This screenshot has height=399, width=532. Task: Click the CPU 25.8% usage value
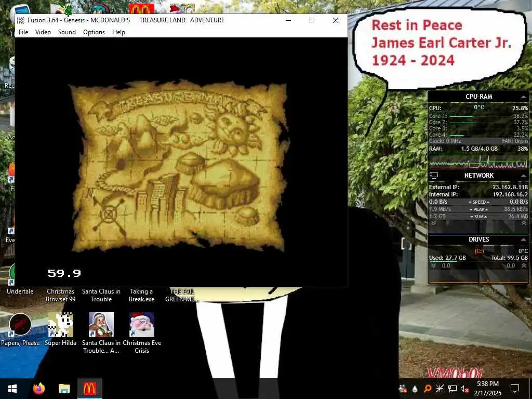click(x=520, y=108)
